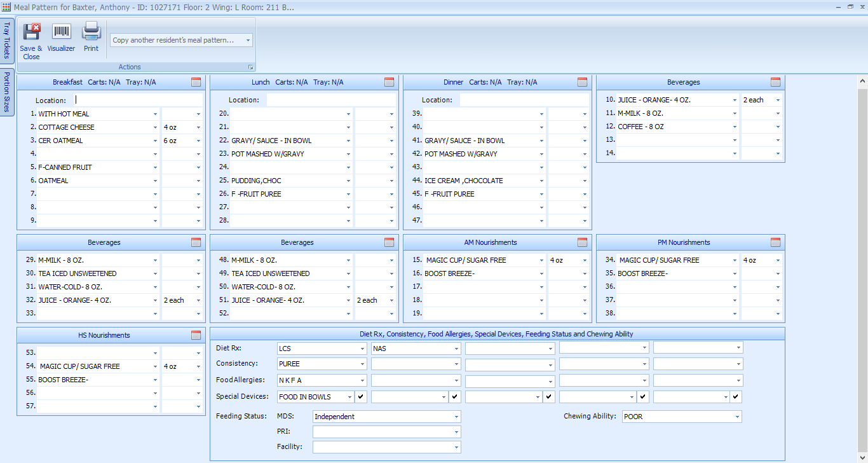Click calendar icon in Beverages panel under Breakfast
The height and width of the screenshot is (463, 868).
(x=196, y=242)
